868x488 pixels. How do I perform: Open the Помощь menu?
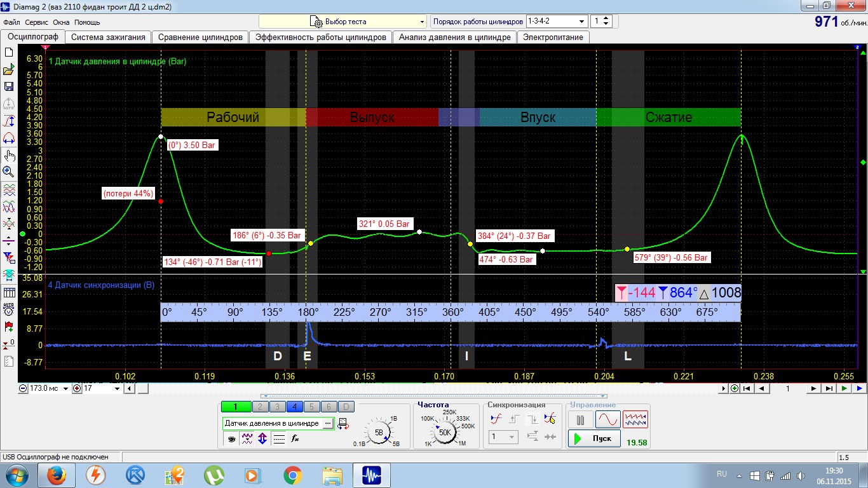[x=87, y=22]
